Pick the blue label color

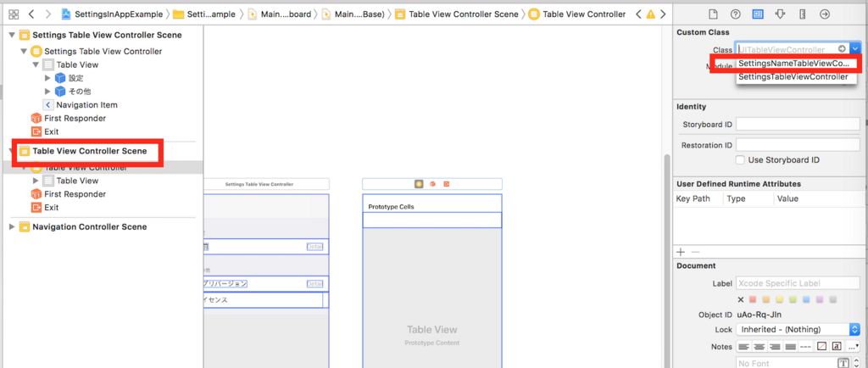(x=806, y=299)
